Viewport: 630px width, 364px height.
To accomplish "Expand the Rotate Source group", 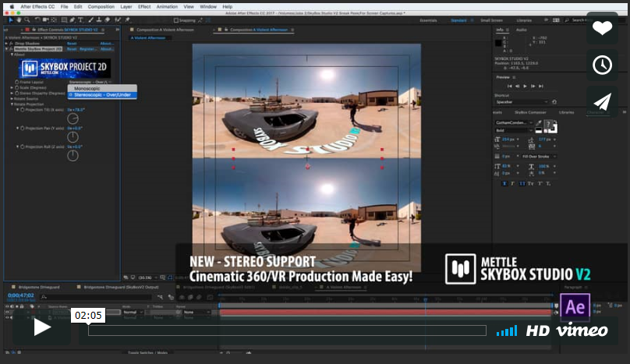I will [x=12, y=98].
